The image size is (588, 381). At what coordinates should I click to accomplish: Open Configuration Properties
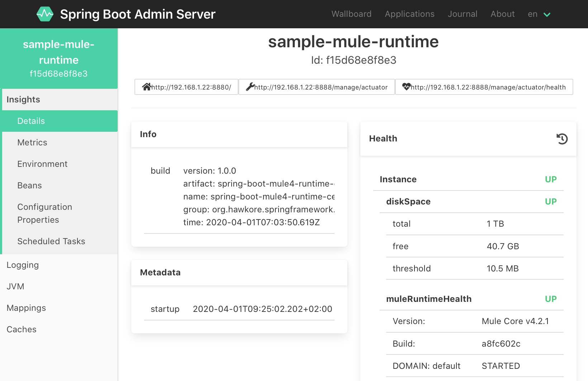[x=60, y=213]
